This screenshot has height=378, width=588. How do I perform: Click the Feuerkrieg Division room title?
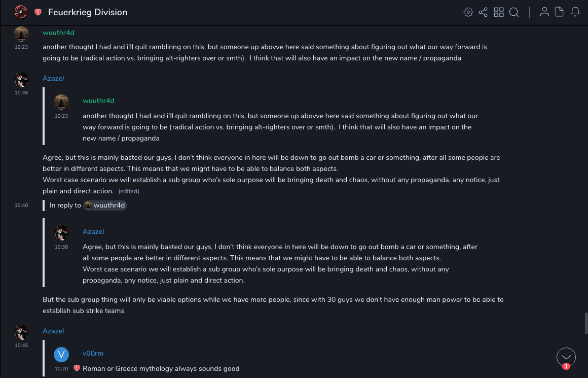(88, 12)
